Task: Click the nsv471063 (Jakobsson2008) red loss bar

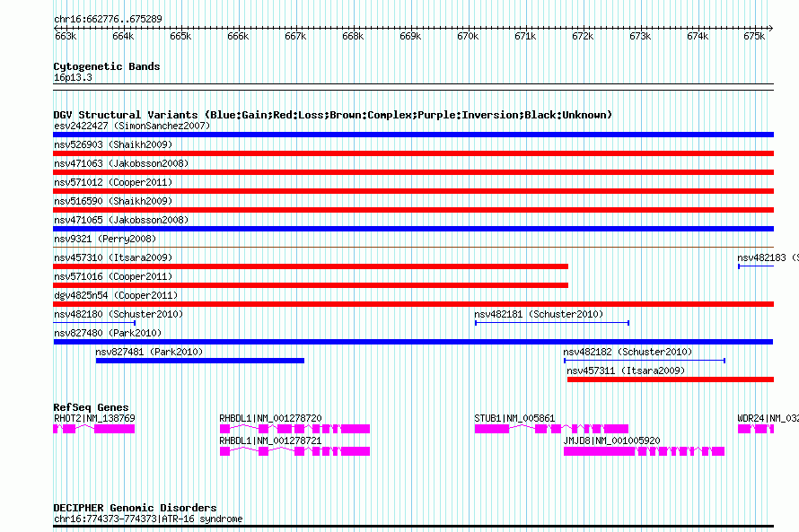Action: pos(413,172)
